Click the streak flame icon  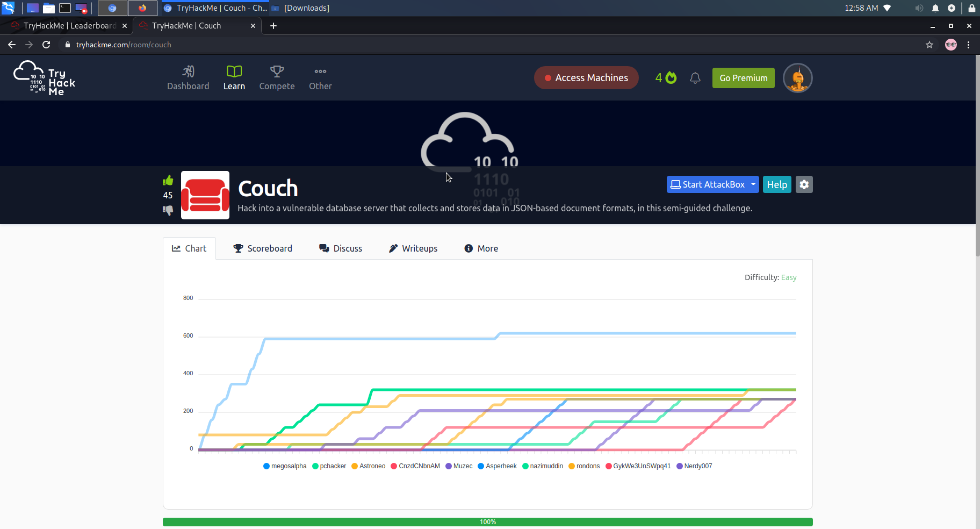(x=671, y=78)
